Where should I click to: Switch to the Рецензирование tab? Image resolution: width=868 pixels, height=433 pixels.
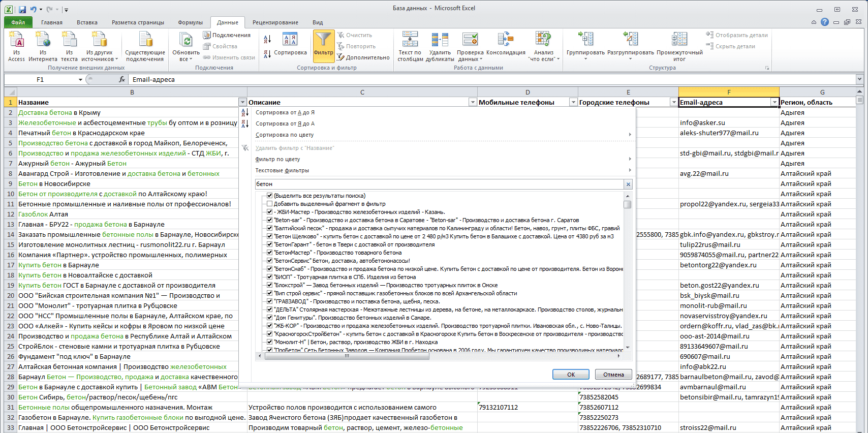tap(275, 22)
